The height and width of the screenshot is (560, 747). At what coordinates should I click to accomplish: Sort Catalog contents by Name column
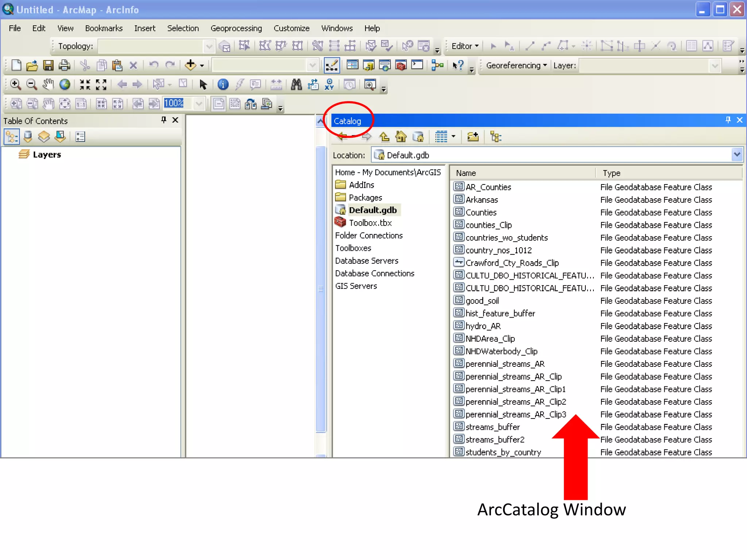point(522,173)
